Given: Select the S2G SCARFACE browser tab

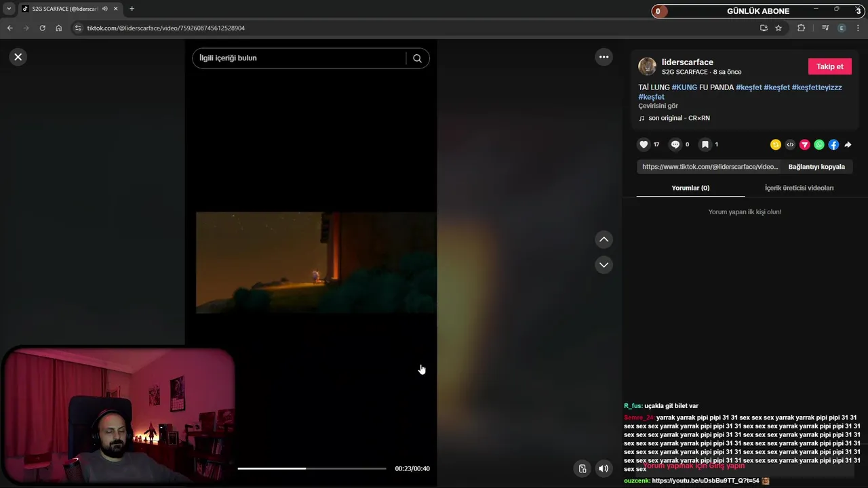Looking at the screenshot, I should click(65, 9).
